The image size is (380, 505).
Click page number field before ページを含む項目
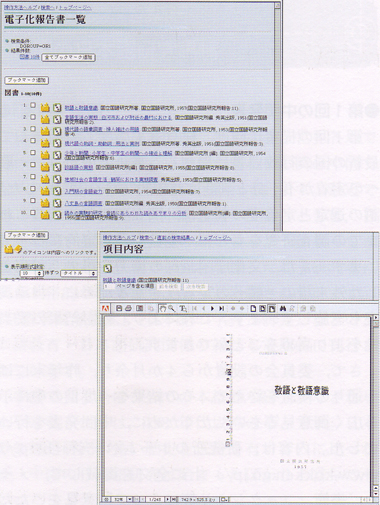tap(108, 287)
